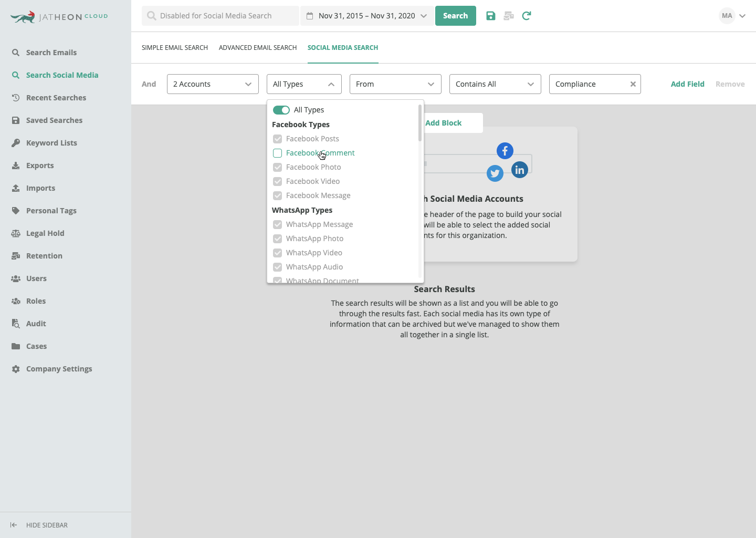The width and height of the screenshot is (756, 538).
Task: Click the refresh icon in header
Action: point(527,16)
